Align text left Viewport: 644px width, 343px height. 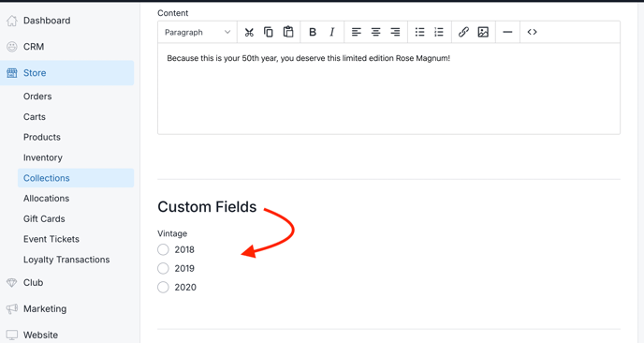click(x=356, y=32)
